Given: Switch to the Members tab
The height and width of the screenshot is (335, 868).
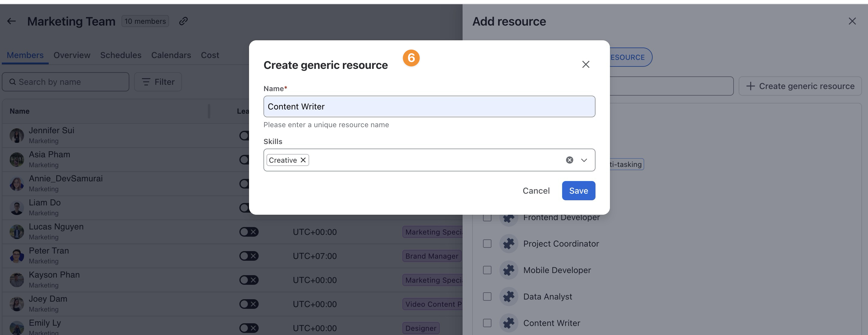Looking at the screenshot, I should [x=25, y=55].
